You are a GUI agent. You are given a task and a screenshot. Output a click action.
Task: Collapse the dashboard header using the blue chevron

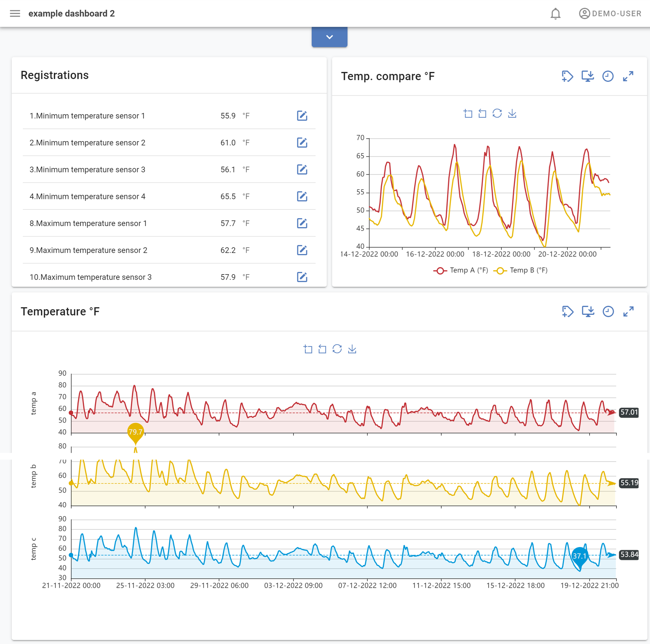329,37
